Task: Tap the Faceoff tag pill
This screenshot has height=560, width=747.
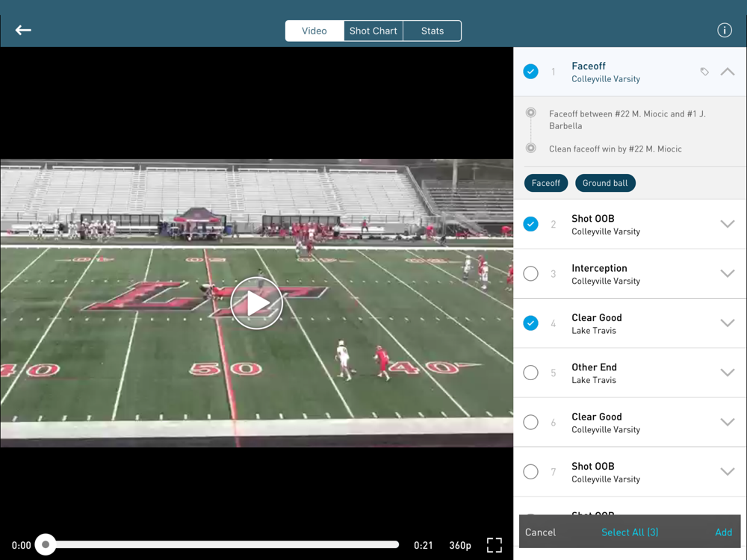Action: (546, 183)
